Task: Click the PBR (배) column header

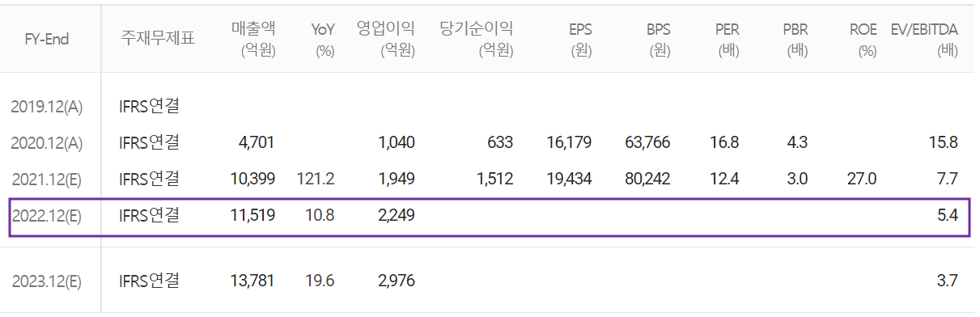Action: pos(795,40)
